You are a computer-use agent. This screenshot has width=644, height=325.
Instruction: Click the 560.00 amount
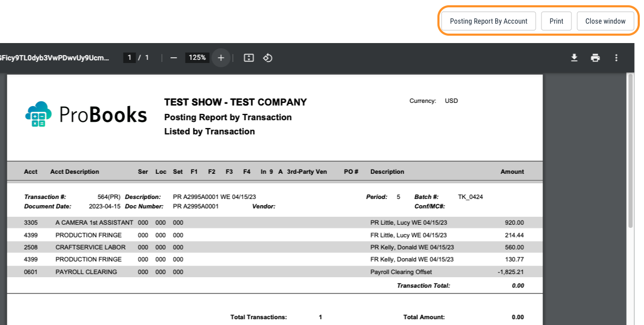(x=514, y=247)
